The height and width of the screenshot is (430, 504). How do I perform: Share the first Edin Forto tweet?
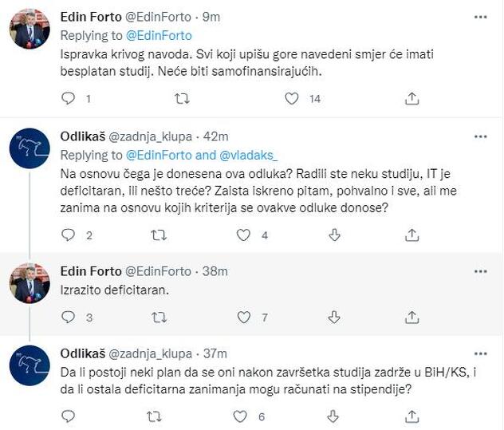coord(411,98)
